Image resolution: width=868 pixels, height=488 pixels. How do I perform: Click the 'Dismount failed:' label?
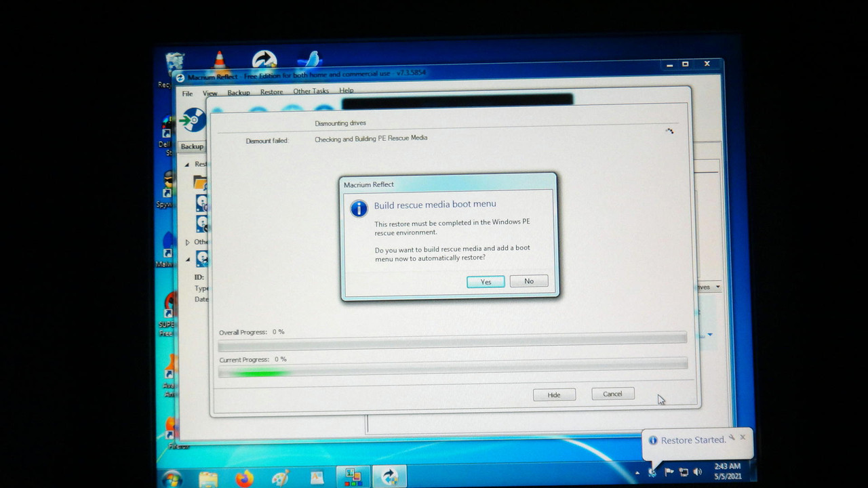267,141
